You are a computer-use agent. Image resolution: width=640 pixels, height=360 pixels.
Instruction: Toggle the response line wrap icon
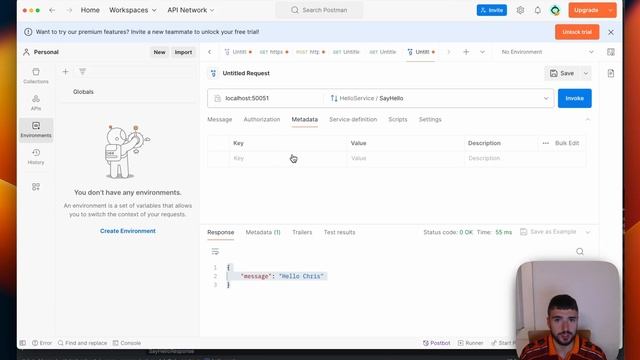215,251
